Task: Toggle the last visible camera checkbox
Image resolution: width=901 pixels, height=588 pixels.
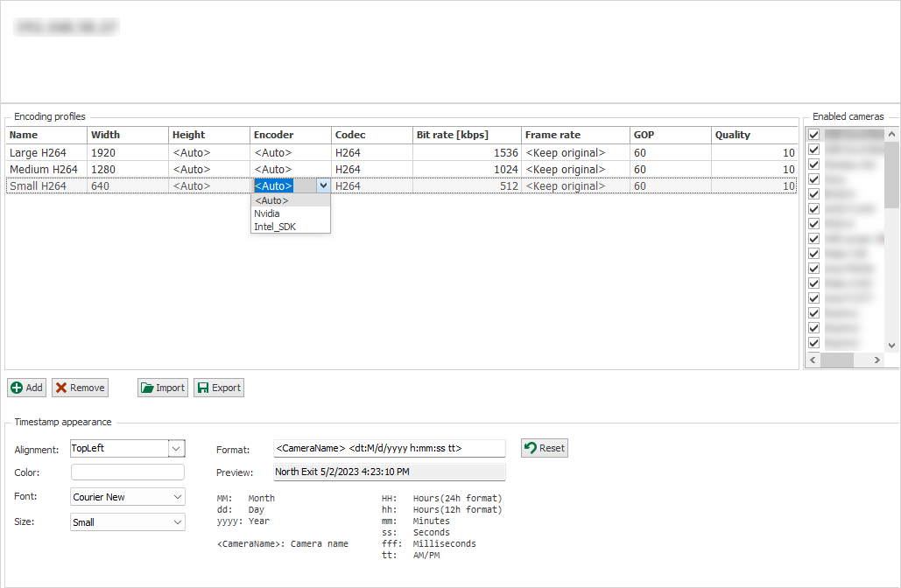Action: click(814, 343)
